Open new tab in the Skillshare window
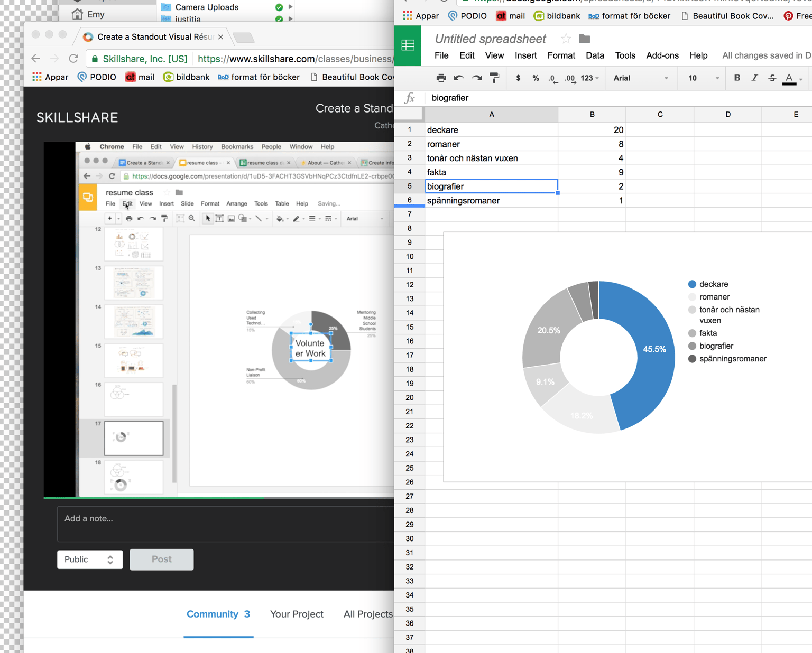 click(243, 38)
